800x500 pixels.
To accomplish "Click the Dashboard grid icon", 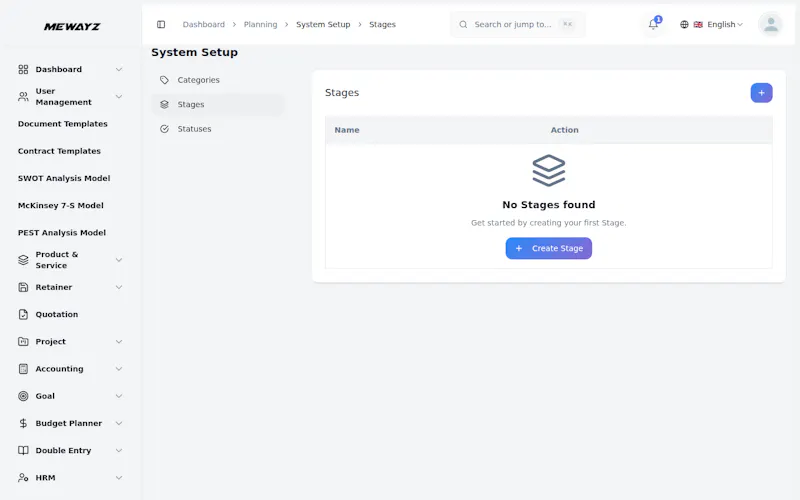I will 23,69.
